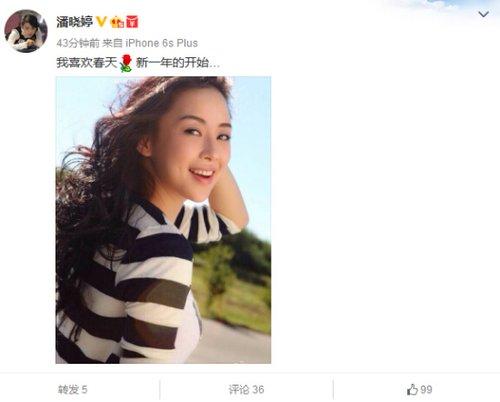The height and width of the screenshot is (402, 500).
Task: Click the repost count number 5
Action: point(84,390)
